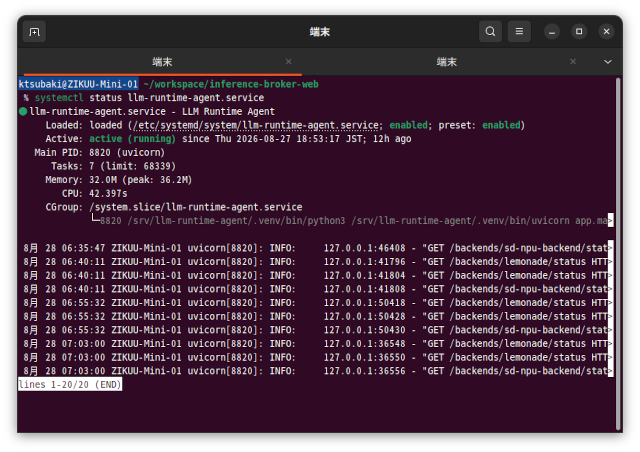This screenshot has width=640, height=452.
Task: Click log entry with port 41804
Action: [x=317, y=276]
